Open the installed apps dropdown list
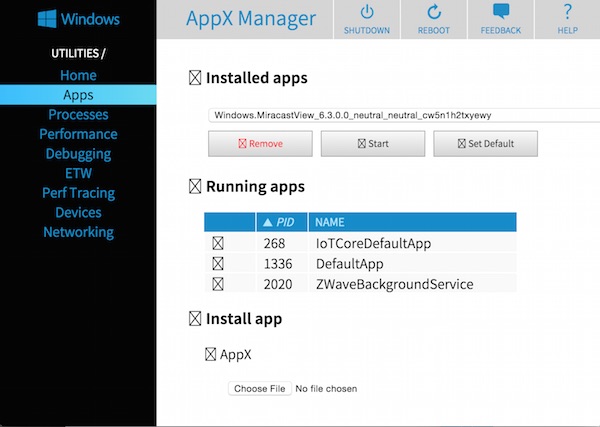The height and width of the screenshot is (427, 600). pyautogui.click(x=404, y=115)
